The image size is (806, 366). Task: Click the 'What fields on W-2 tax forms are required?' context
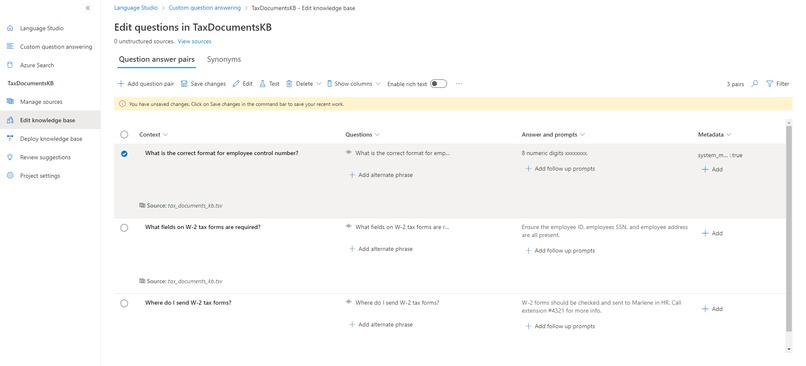point(203,227)
